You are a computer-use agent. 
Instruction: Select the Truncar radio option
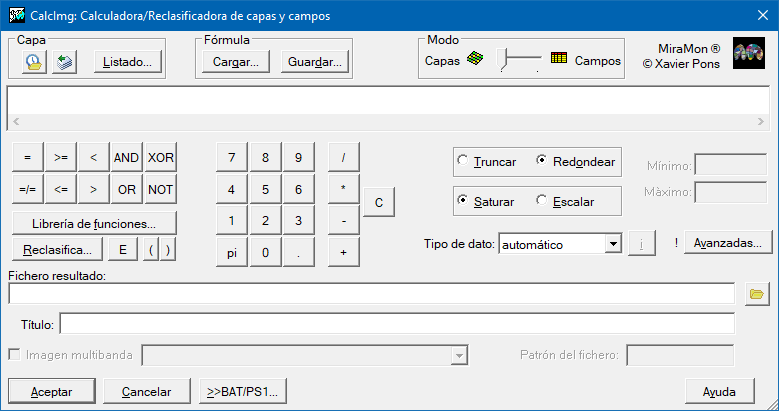click(461, 161)
